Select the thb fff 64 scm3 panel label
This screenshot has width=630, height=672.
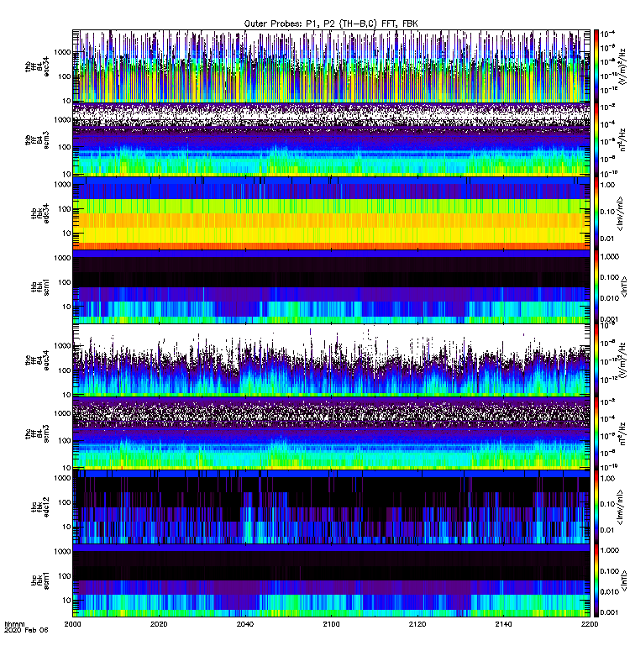pyautogui.click(x=37, y=140)
